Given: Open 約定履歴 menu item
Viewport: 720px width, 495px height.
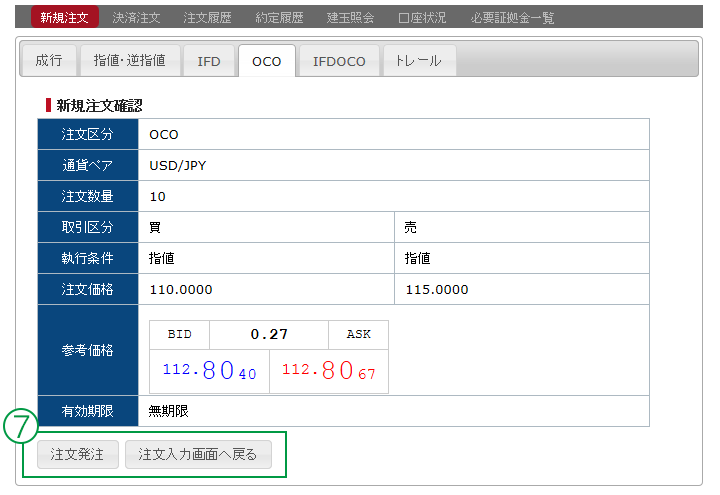Looking at the screenshot, I should (x=279, y=17).
